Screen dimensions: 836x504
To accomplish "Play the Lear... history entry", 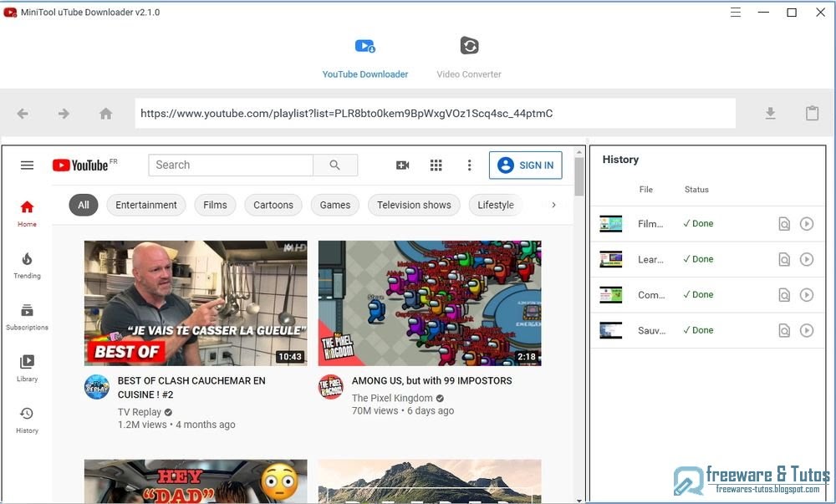I will [807, 259].
